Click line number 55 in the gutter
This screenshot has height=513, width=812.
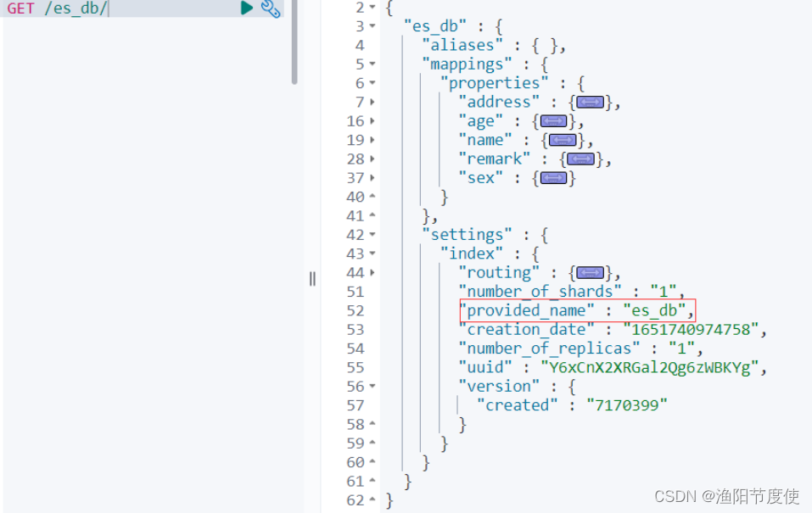coord(356,368)
